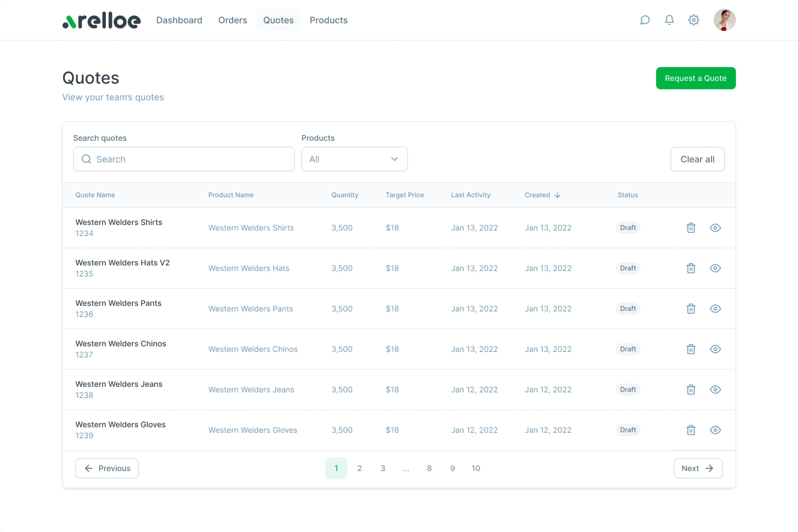This screenshot has width=798, height=532.
Task: View the Western Welders Hats V2 quote
Action: tap(715, 268)
